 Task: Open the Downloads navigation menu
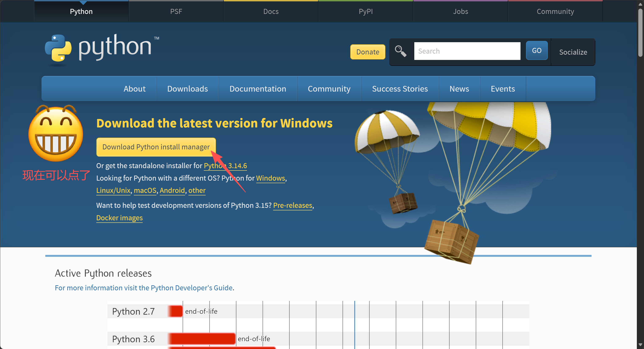[188, 89]
